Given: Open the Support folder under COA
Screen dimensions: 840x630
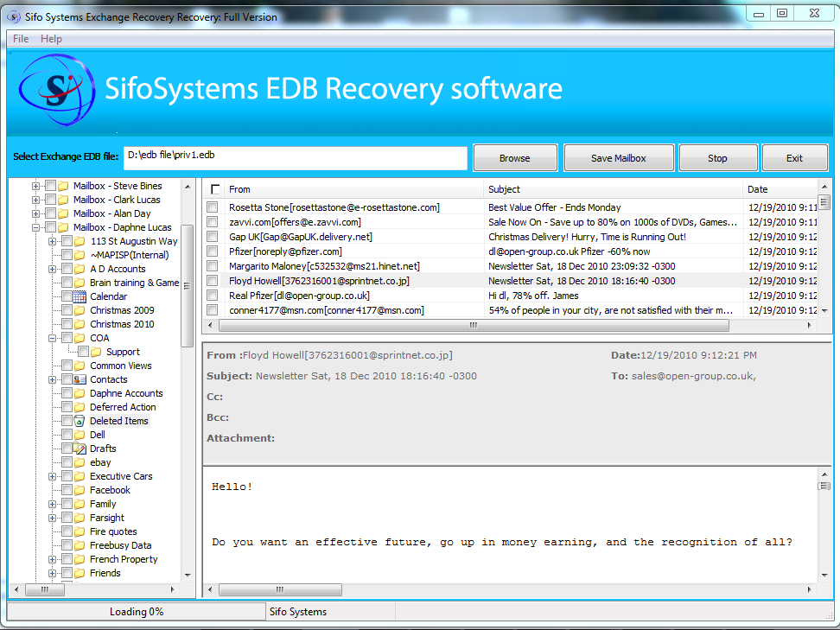Looking at the screenshot, I should click(123, 351).
